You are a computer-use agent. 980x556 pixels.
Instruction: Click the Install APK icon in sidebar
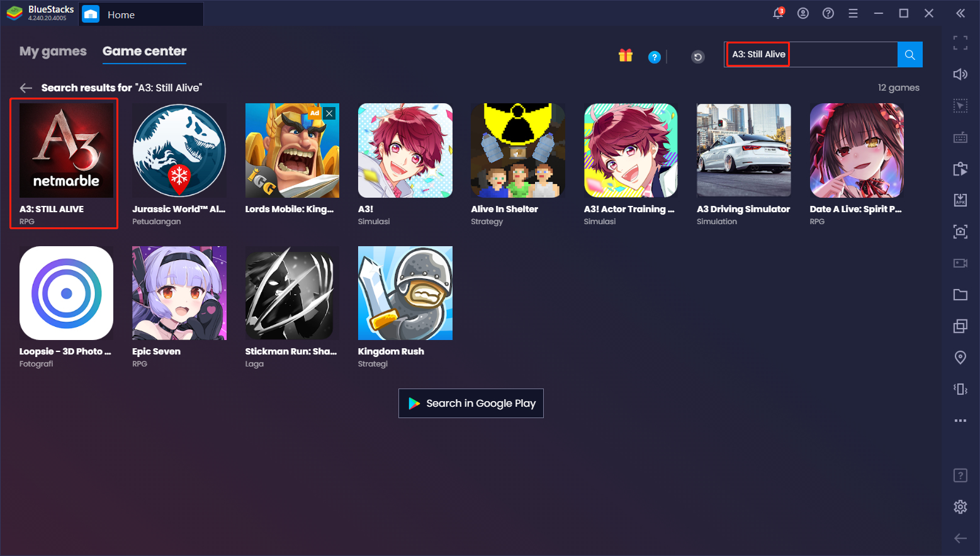[x=960, y=200]
